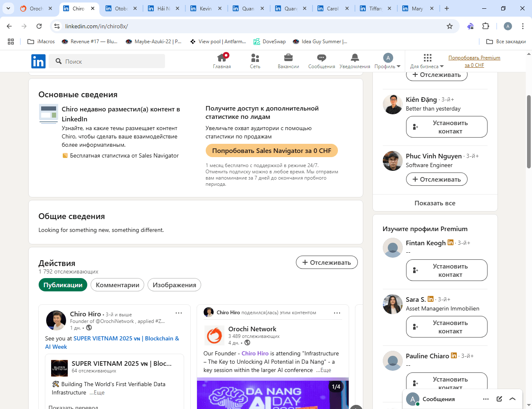Expand Сообщения panel chevron
The height and width of the screenshot is (409, 532).
click(512, 399)
